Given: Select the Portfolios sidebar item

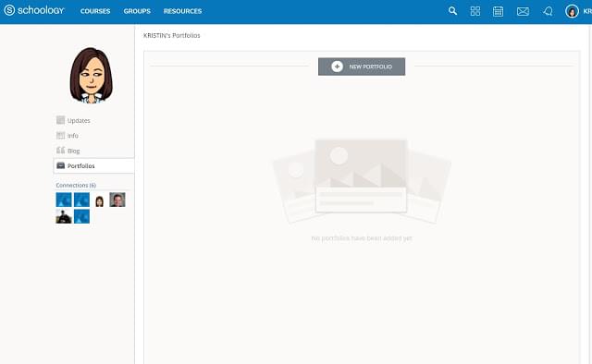Looking at the screenshot, I should point(93,165).
